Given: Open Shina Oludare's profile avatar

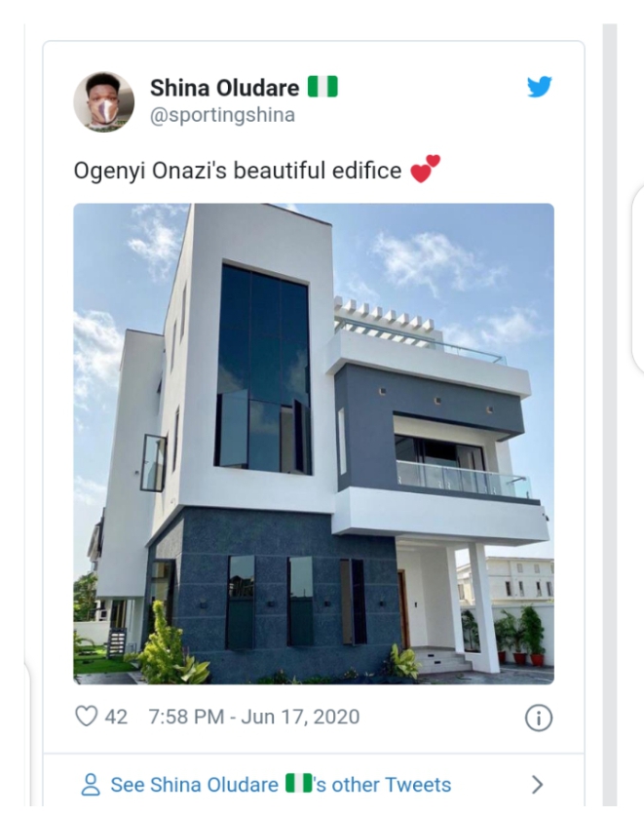Looking at the screenshot, I should click(x=104, y=101).
